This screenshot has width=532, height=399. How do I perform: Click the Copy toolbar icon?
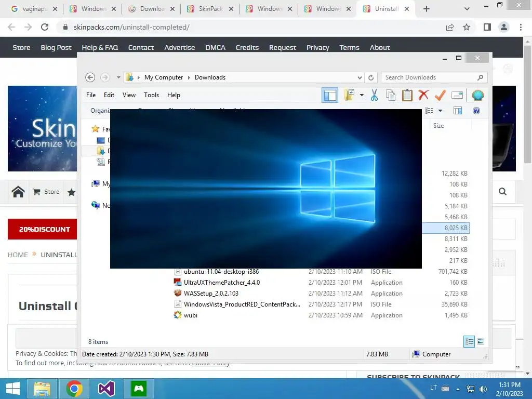pos(391,96)
